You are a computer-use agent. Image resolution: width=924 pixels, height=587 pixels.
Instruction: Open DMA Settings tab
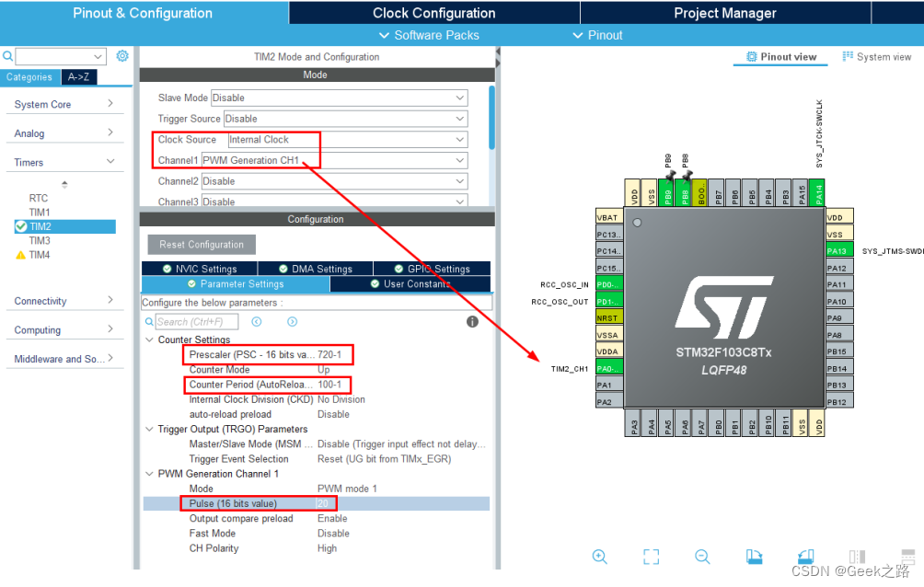coord(316,269)
